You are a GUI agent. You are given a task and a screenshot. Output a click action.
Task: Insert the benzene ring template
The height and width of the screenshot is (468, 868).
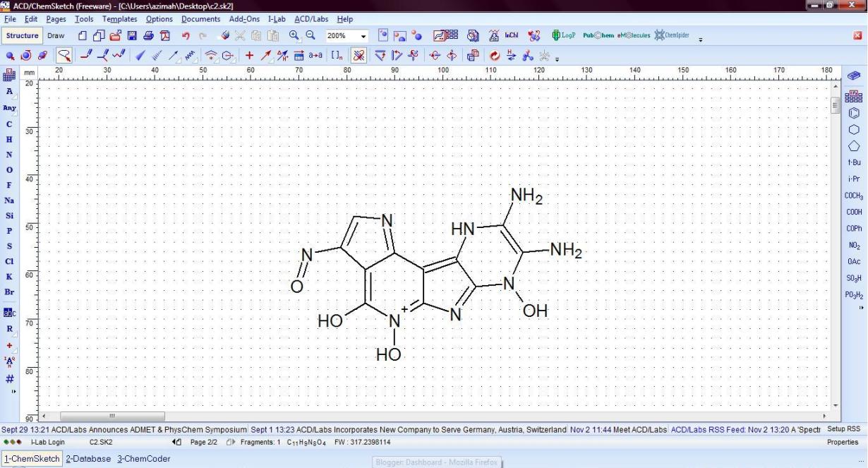[854, 113]
